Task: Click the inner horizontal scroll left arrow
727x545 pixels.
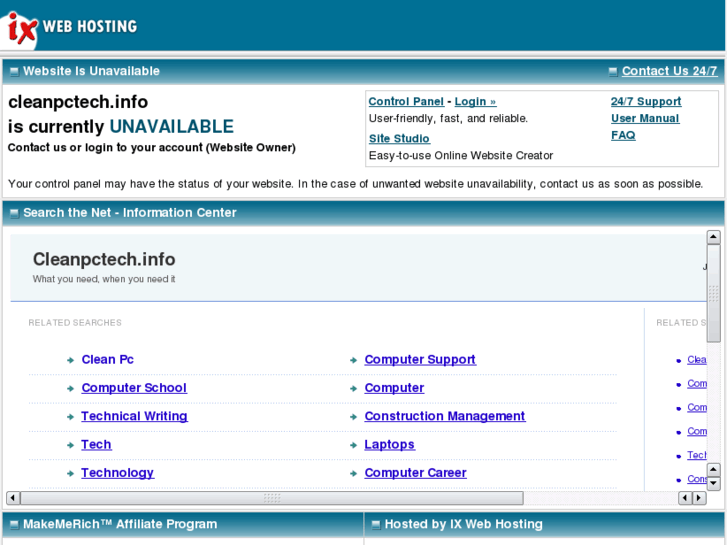Action: click(x=685, y=498)
